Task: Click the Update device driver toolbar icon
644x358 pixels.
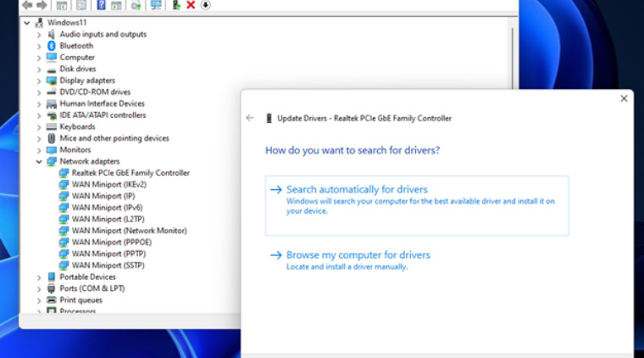Action: (x=176, y=5)
